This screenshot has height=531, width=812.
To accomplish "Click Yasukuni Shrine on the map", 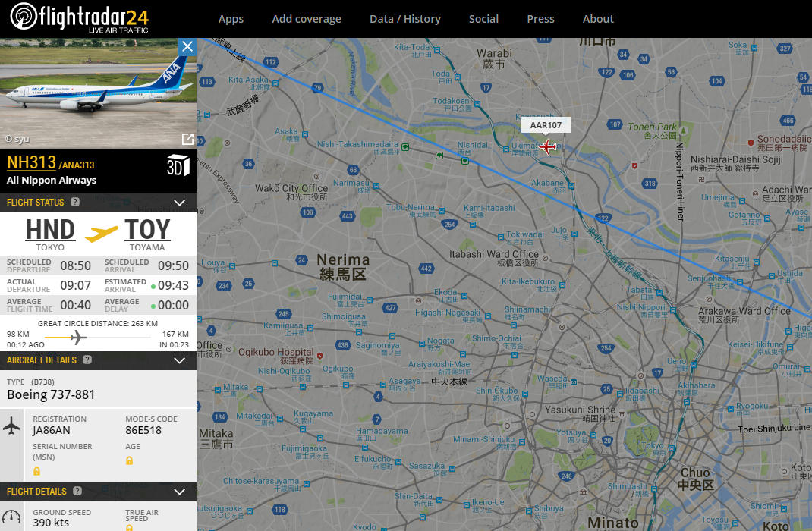I will [580, 413].
